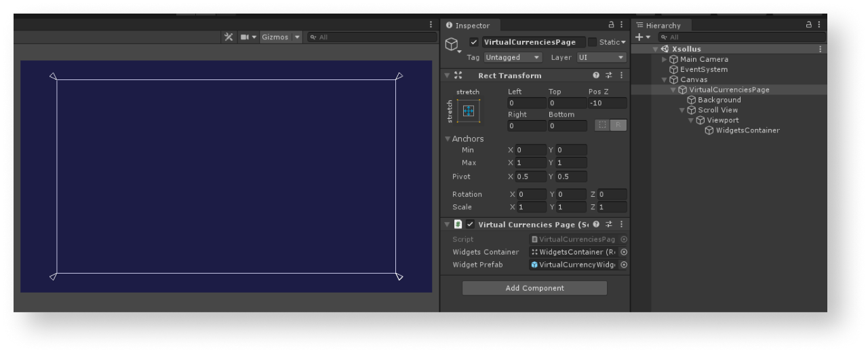
Task: Open the Tag dropdown showing Untagged
Action: point(512,58)
